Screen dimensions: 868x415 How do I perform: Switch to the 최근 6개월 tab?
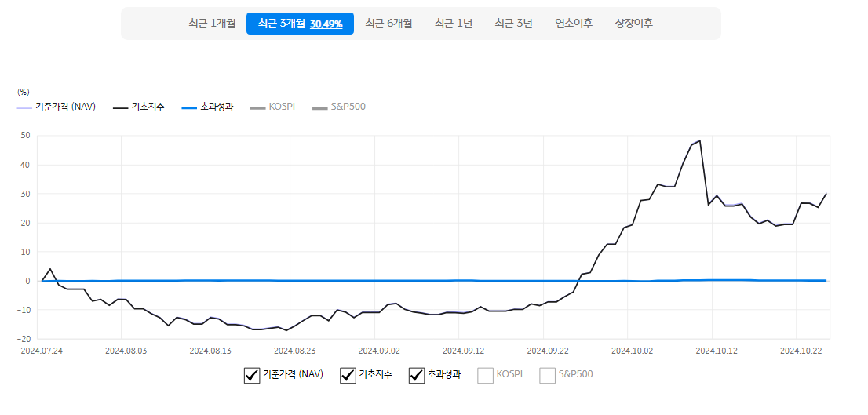pyautogui.click(x=388, y=24)
